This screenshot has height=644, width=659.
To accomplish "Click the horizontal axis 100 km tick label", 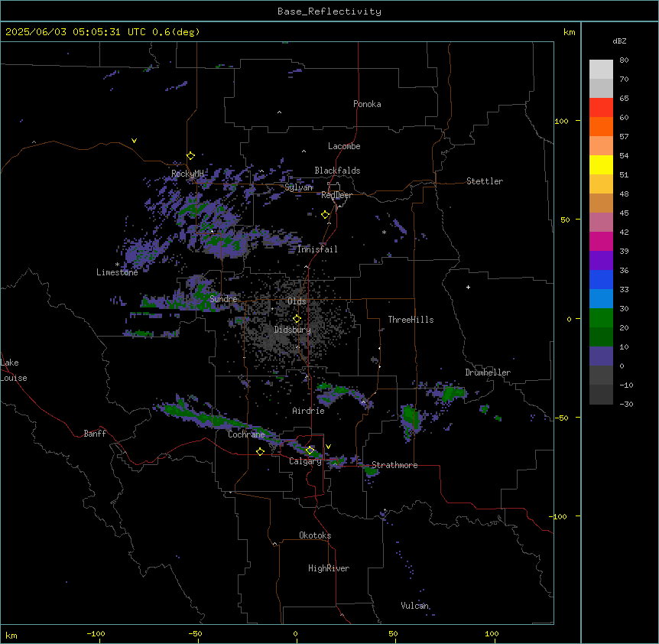I will coord(492,633).
